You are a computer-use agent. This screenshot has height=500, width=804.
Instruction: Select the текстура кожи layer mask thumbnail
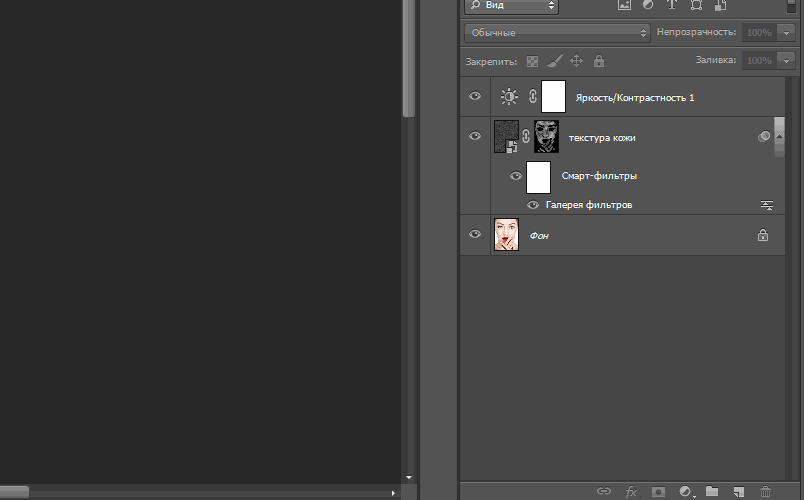[546, 136]
